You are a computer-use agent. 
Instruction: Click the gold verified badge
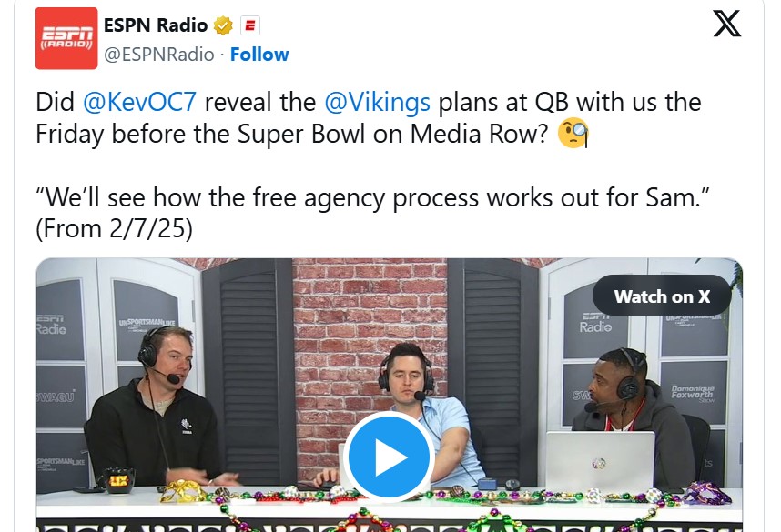pos(223,25)
